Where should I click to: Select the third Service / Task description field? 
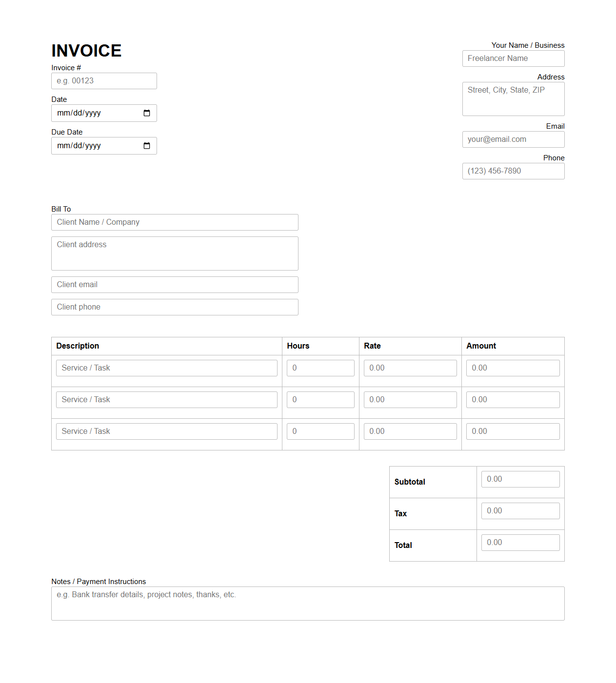point(166,431)
